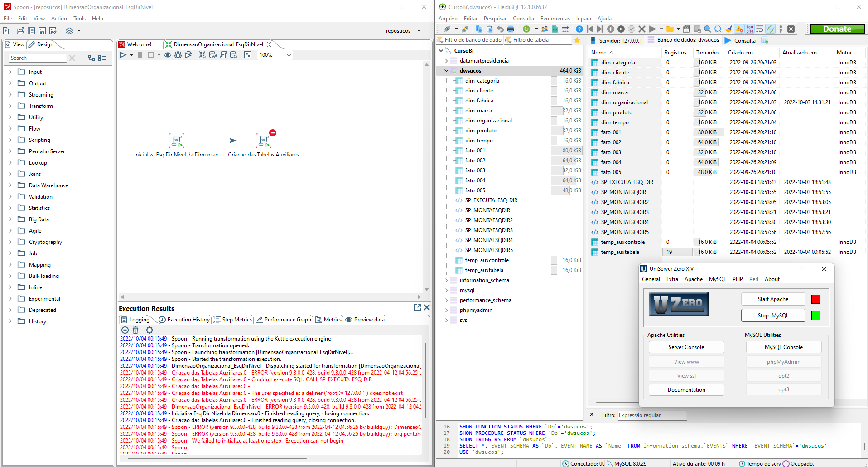Image resolution: width=868 pixels, height=467 pixels.
Task: Expand the Data Warehouse folder
Action: tap(10, 185)
